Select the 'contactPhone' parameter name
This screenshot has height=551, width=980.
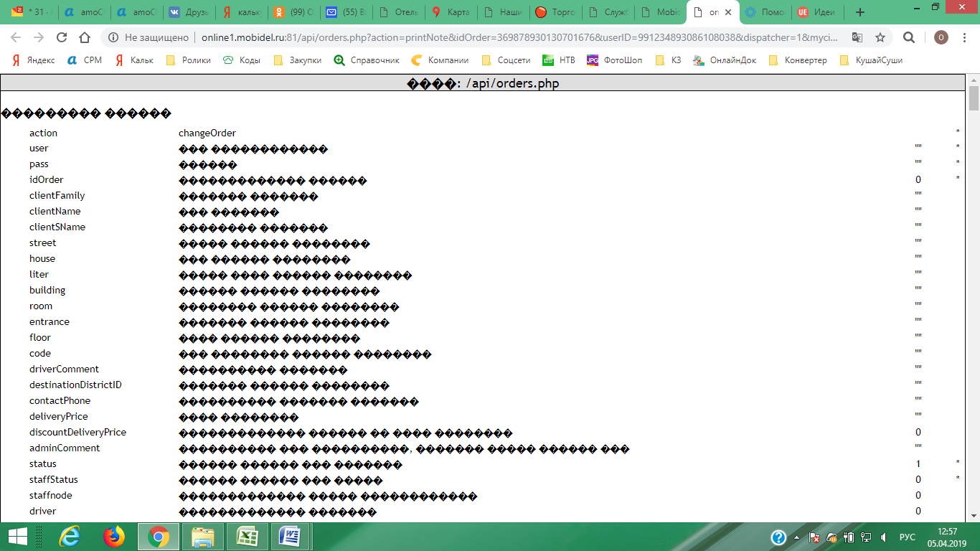click(x=60, y=401)
